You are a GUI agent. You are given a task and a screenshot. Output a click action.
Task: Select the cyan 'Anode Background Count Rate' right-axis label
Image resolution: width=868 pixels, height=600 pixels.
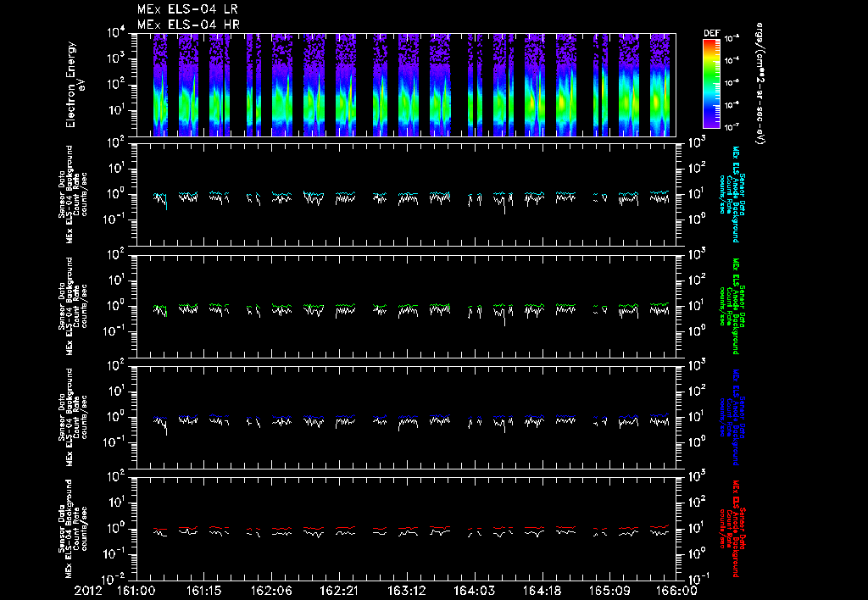(x=732, y=194)
